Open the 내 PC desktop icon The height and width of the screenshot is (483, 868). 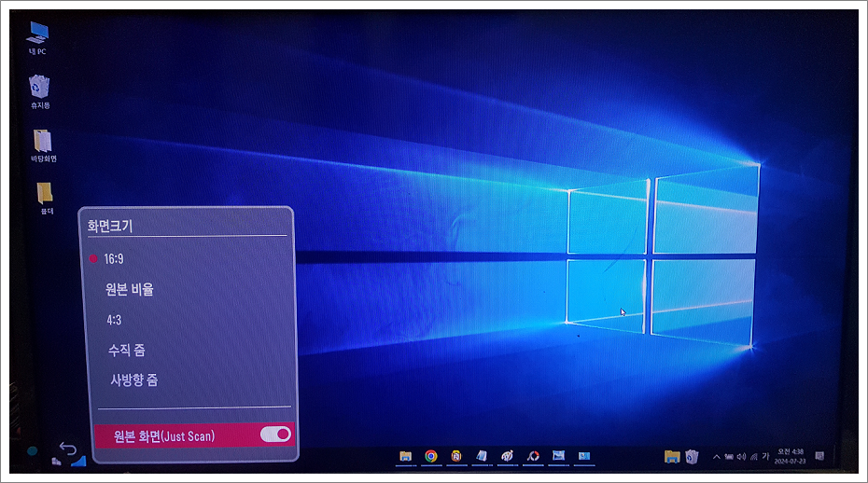pyautogui.click(x=37, y=38)
